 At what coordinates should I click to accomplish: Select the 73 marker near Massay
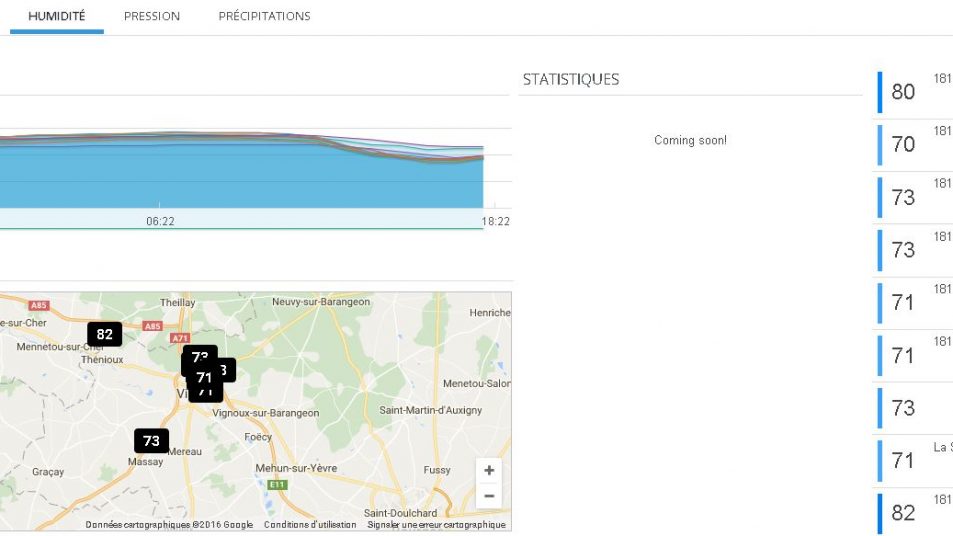(151, 440)
